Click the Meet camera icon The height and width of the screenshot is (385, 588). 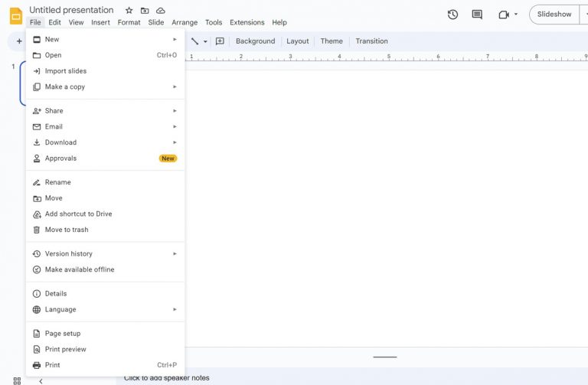point(504,15)
